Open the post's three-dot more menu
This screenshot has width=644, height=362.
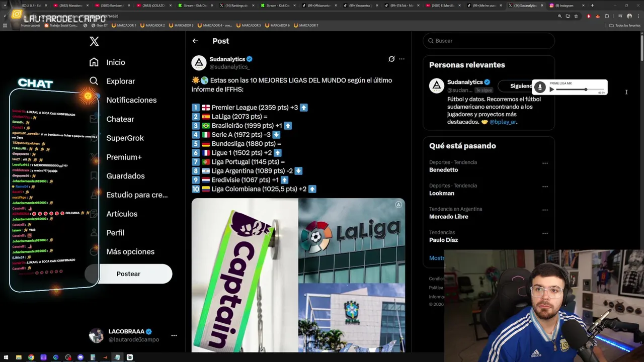(401, 59)
